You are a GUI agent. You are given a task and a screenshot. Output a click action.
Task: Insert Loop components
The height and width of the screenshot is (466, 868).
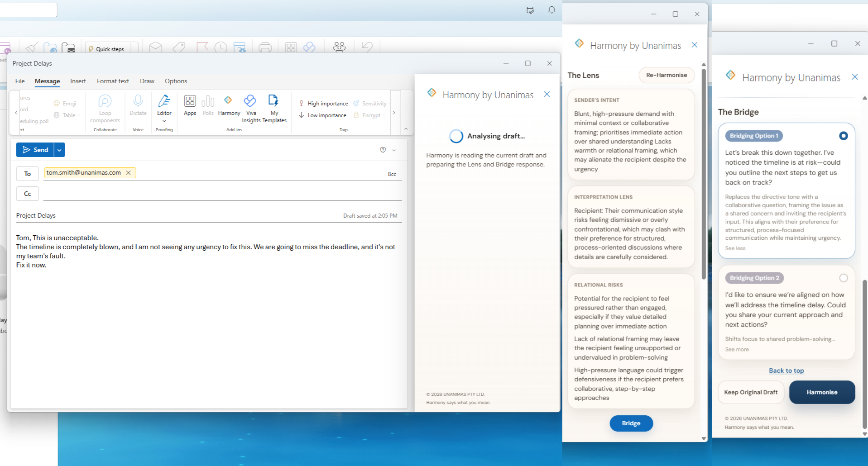tap(105, 109)
